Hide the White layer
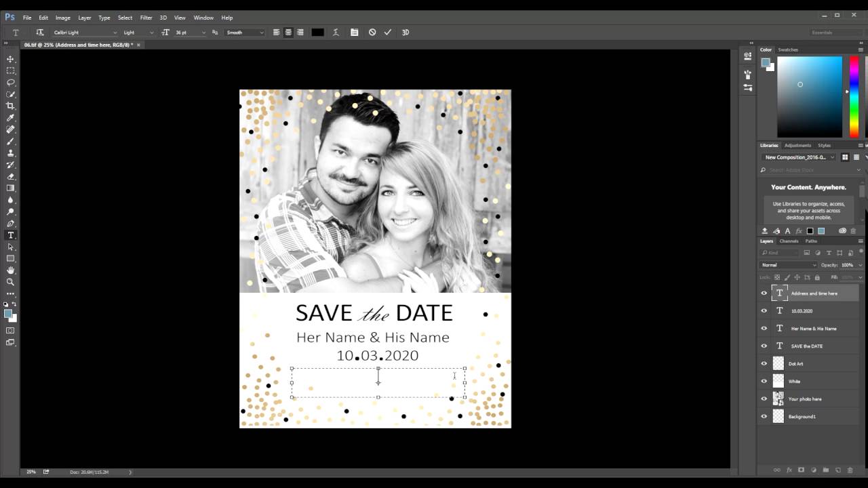868x488 pixels. pos(764,382)
